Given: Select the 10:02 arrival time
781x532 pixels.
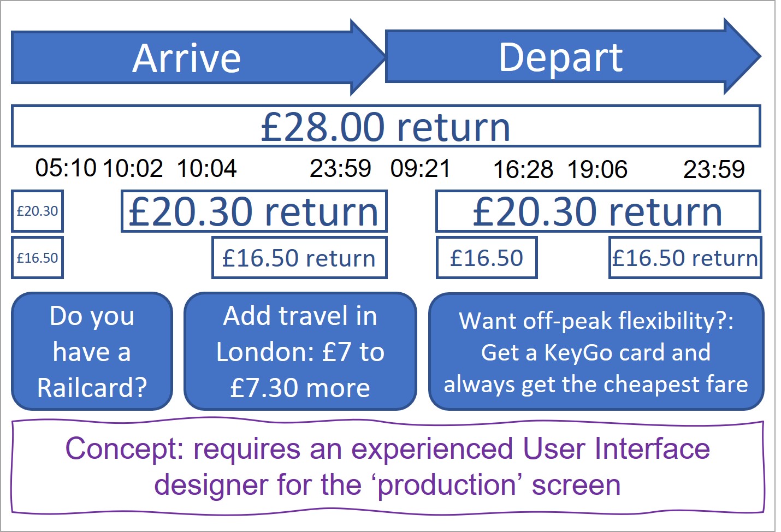Looking at the screenshot, I should tap(133, 169).
